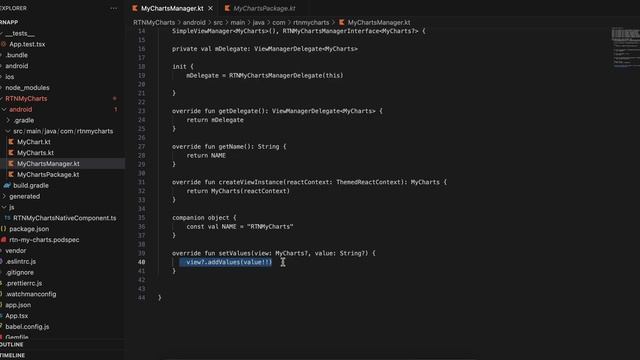Click the build.gradle elephant icon
The height and width of the screenshot is (360, 640).
[7, 185]
